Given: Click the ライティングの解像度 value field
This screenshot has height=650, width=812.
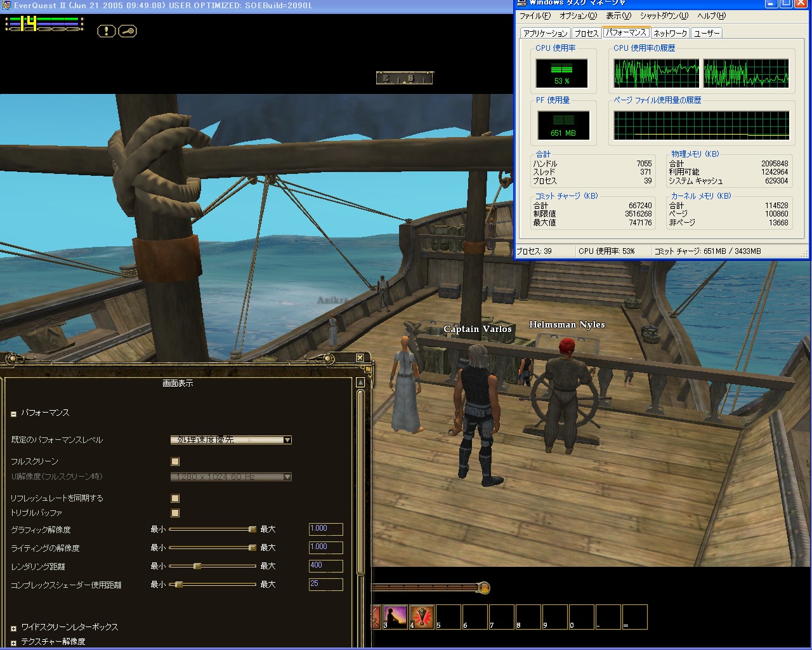Looking at the screenshot, I should tap(325, 548).
